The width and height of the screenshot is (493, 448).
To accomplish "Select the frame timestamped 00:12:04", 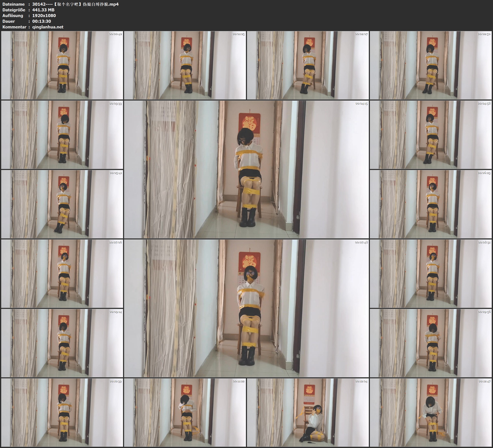I will point(308,412).
